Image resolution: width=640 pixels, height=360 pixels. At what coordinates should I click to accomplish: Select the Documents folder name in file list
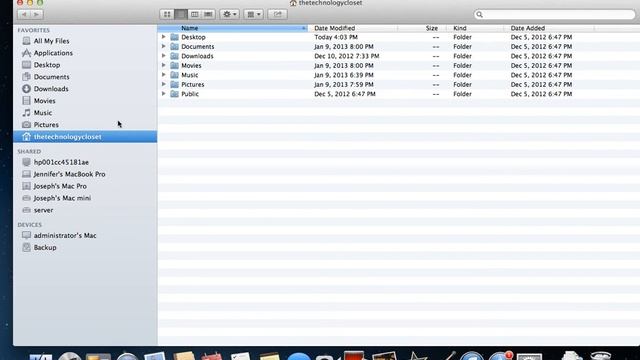pos(198,47)
